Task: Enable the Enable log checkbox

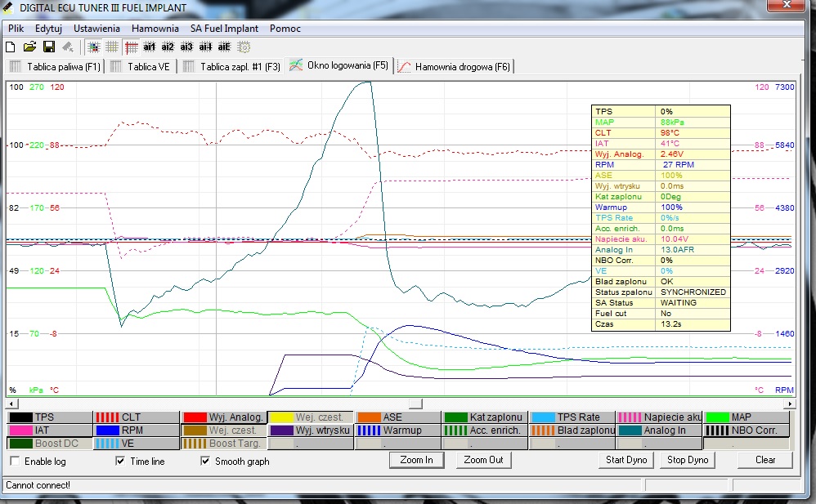Action: coord(15,462)
